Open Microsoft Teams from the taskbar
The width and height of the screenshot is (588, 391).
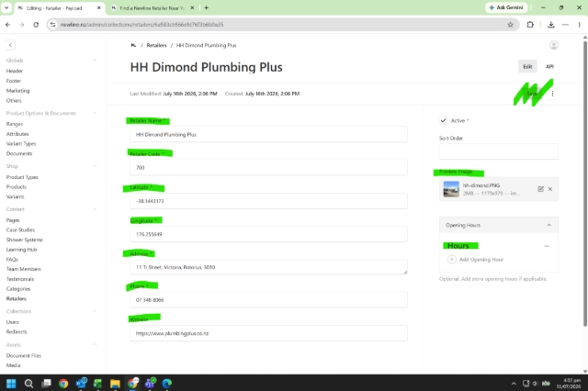click(151, 383)
